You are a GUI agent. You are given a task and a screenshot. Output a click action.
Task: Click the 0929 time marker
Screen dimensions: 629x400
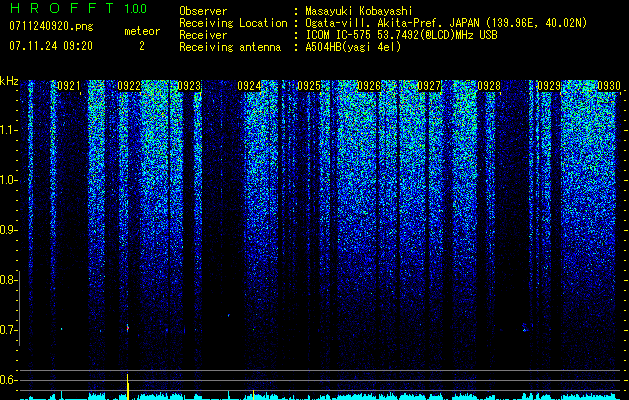549,86
